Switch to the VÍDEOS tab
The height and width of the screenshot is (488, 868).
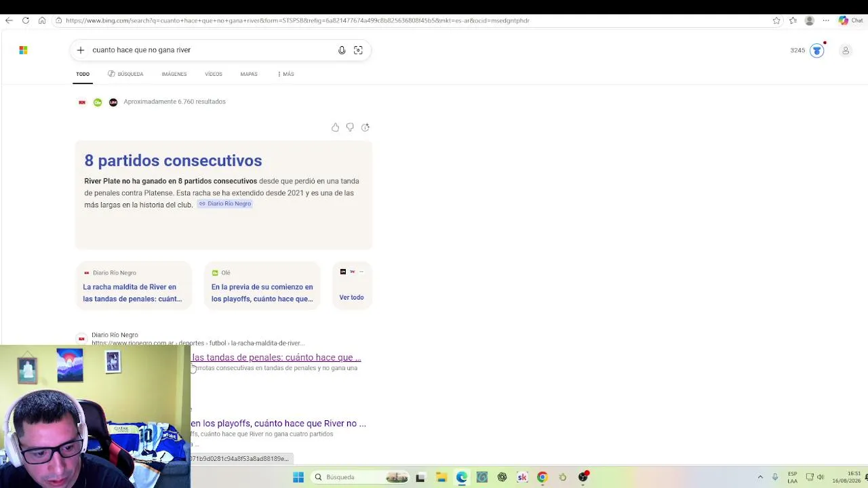214,74
